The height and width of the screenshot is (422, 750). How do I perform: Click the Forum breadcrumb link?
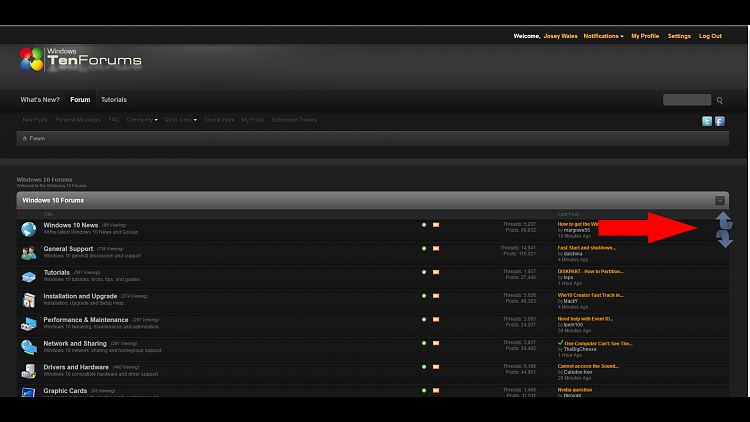[x=37, y=138]
